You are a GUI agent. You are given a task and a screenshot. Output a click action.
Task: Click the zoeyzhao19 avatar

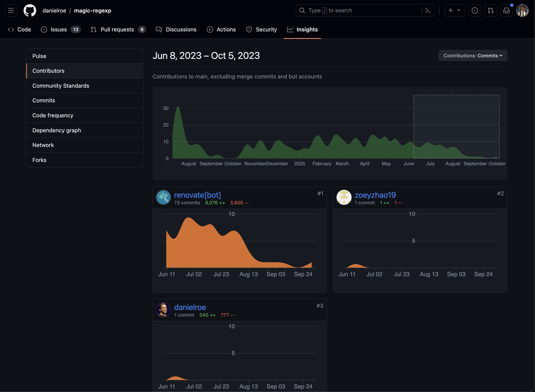point(344,197)
